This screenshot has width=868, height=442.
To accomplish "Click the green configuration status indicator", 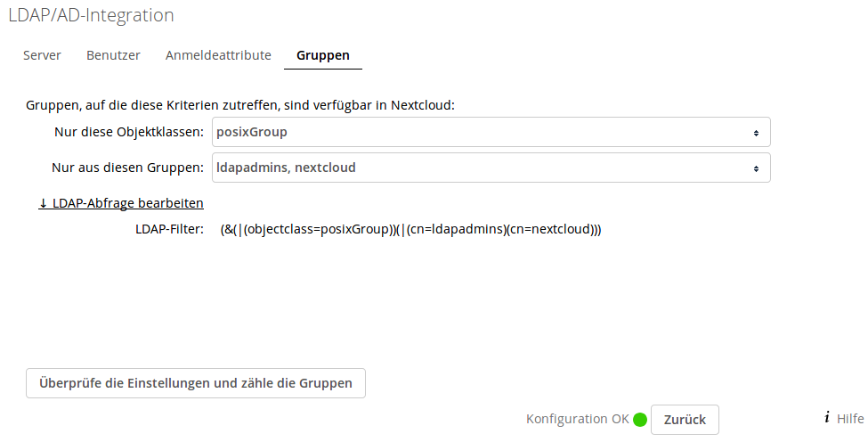I will click(x=640, y=420).
